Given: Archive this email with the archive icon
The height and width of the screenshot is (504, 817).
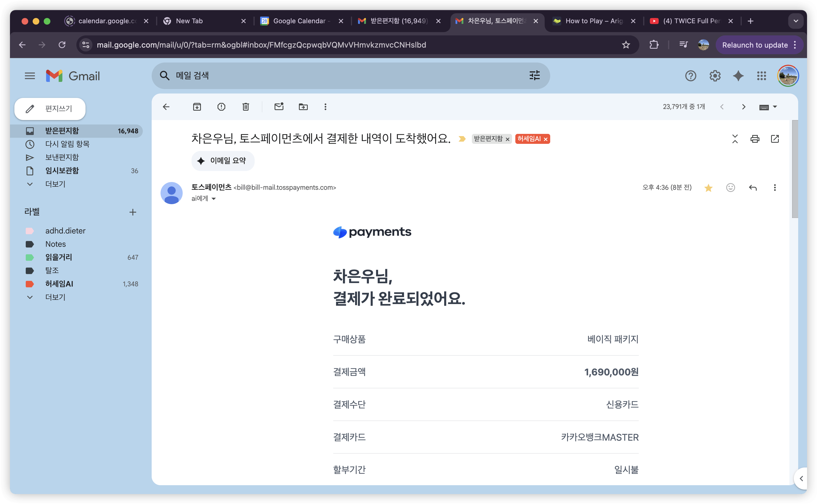Looking at the screenshot, I should tap(197, 107).
